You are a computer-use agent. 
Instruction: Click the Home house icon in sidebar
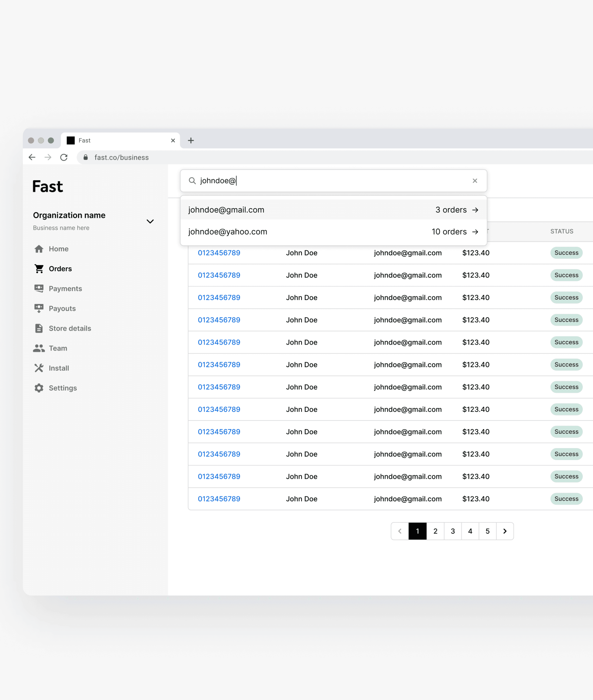click(39, 249)
